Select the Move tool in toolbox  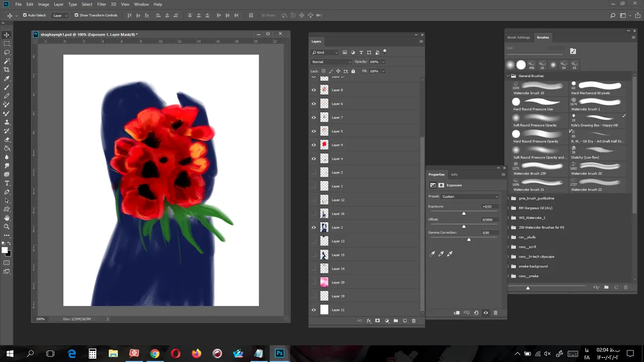[7, 35]
